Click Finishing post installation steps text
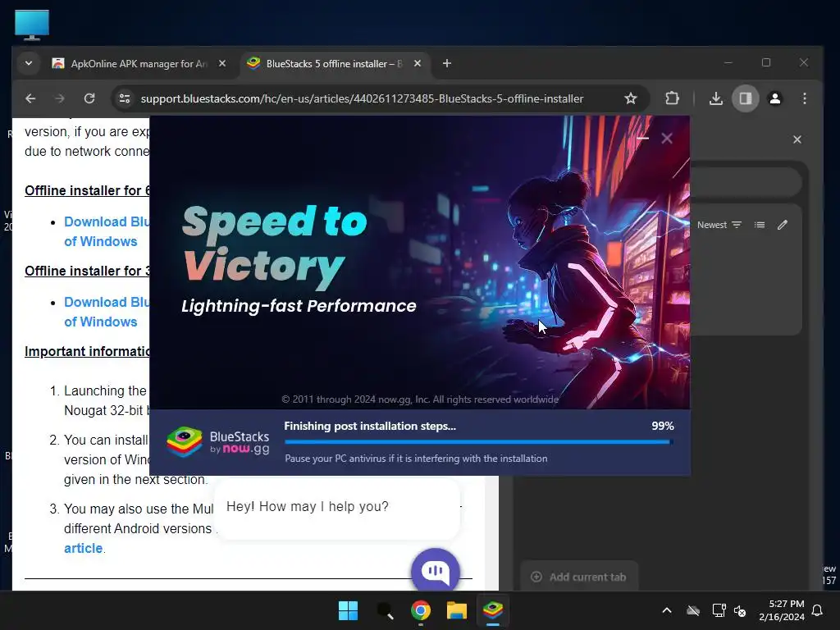This screenshot has height=630, width=840. (x=370, y=426)
